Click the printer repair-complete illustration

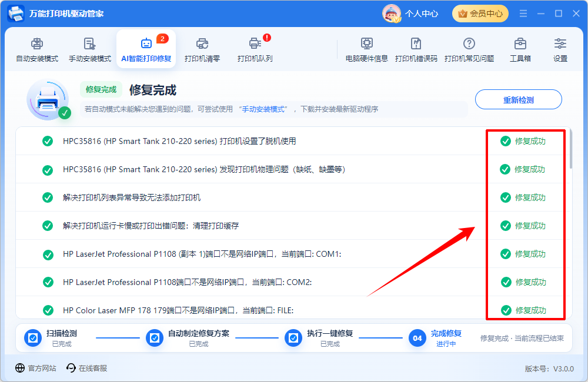click(49, 100)
